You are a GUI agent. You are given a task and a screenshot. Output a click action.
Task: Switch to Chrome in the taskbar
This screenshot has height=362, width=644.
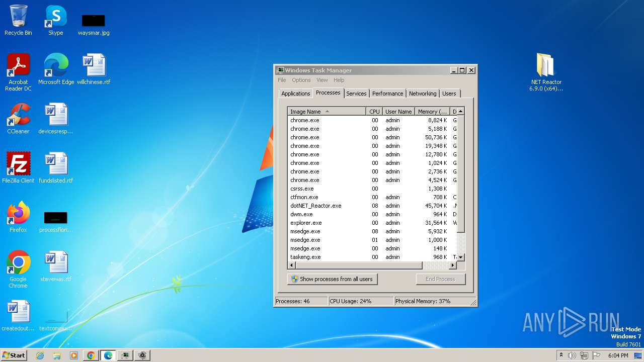tap(91, 355)
